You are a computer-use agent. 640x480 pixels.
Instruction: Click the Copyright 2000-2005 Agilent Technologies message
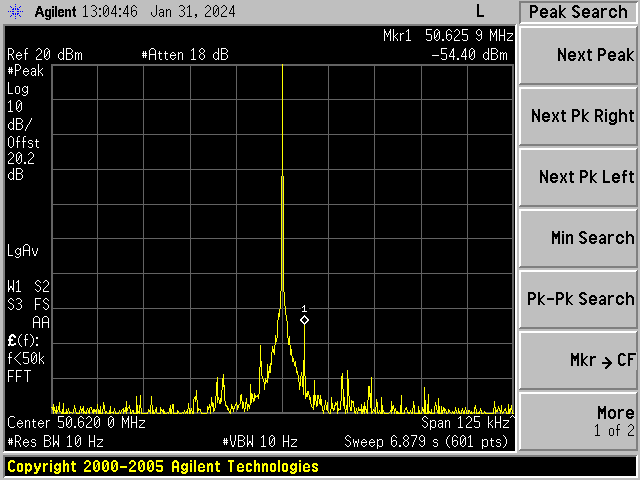163,467
